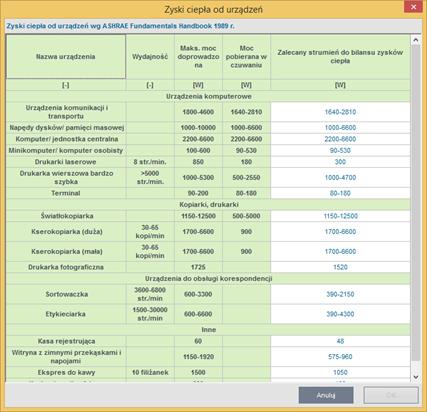
Task: Click the 3600-6800 str./min cell
Action: [x=150, y=294]
